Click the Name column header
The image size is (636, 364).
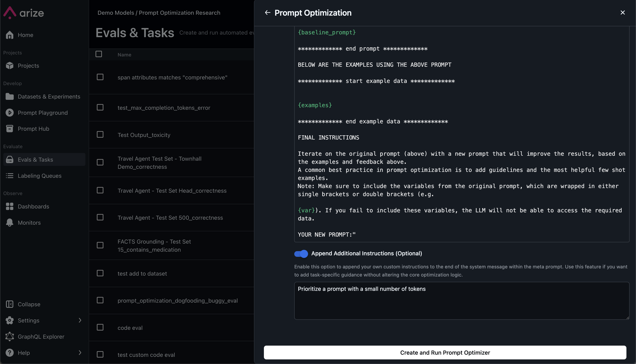tap(124, 55)
